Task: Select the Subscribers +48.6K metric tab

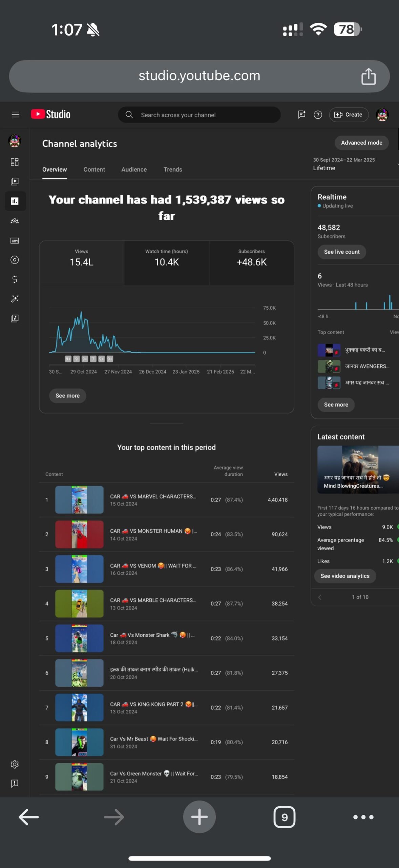Action: pos(252,263)
